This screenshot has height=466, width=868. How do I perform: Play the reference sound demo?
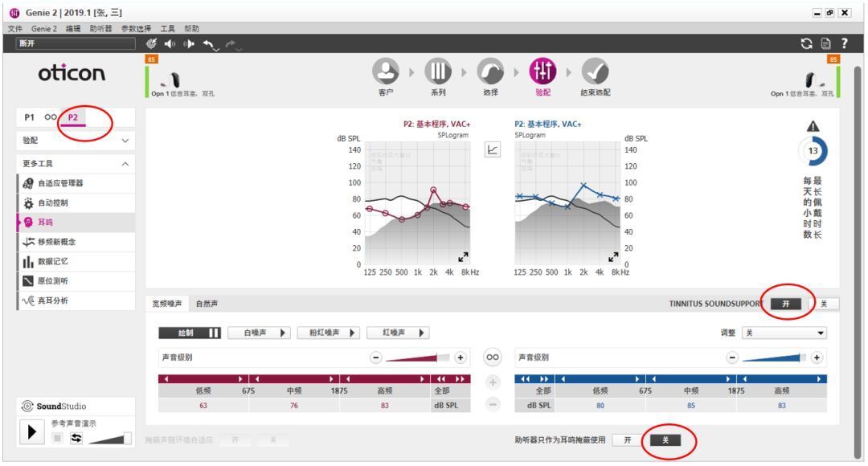[x=32, y=431]
